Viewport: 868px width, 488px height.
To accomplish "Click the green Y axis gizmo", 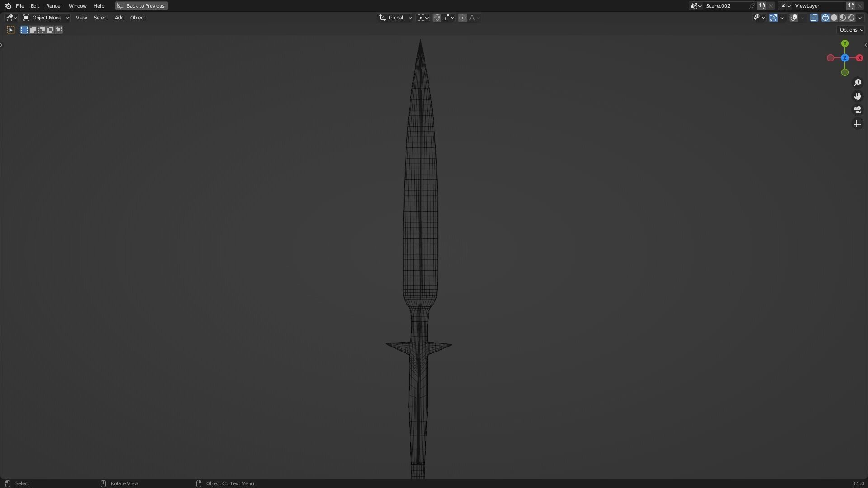I will (x=845, y=43).
